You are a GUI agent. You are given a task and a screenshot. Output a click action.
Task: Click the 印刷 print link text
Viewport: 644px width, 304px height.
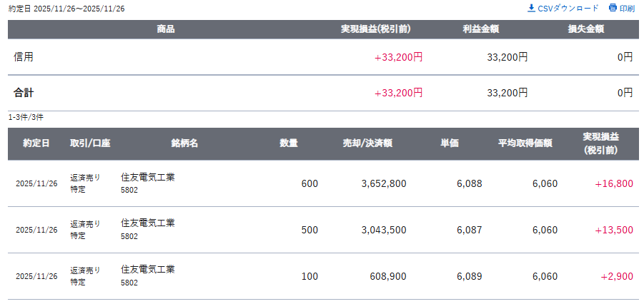tap(627, 9)
